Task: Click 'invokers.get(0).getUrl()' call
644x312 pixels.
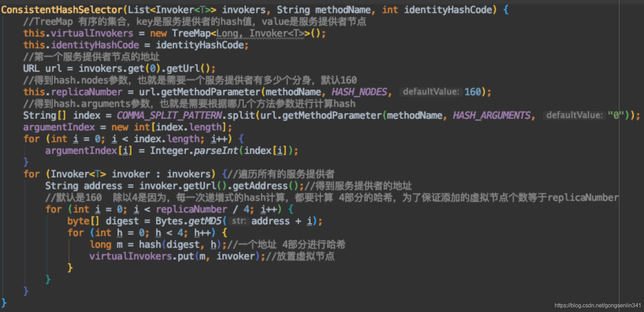Action: (x=144, y=69)
